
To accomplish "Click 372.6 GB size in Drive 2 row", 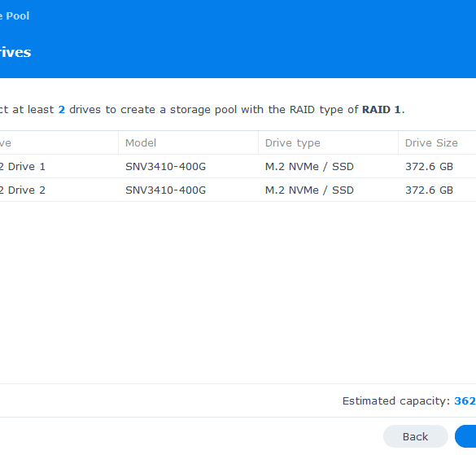I will click(x=430, y=190).
